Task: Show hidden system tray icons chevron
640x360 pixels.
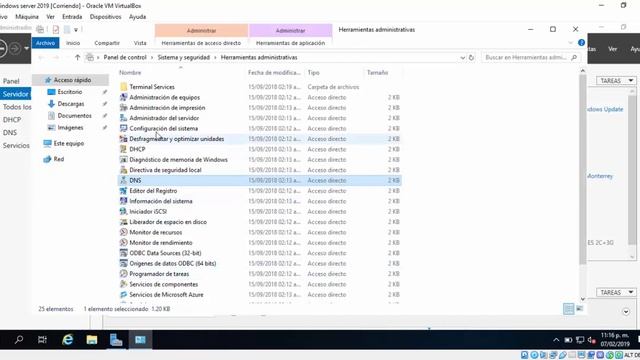Action: tap(556, 340)
